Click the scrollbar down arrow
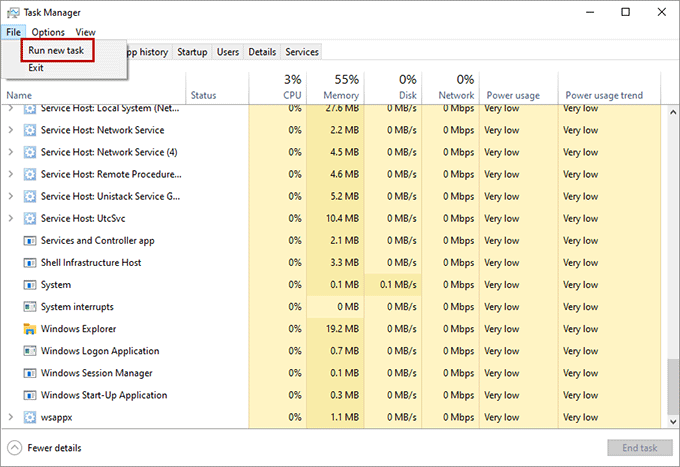This screenshot has width=680, height=467. [673, 421]
